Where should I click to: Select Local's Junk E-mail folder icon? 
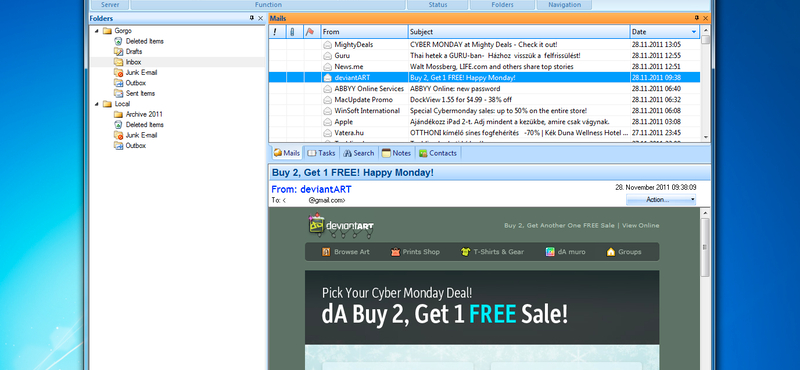(118, 135)
